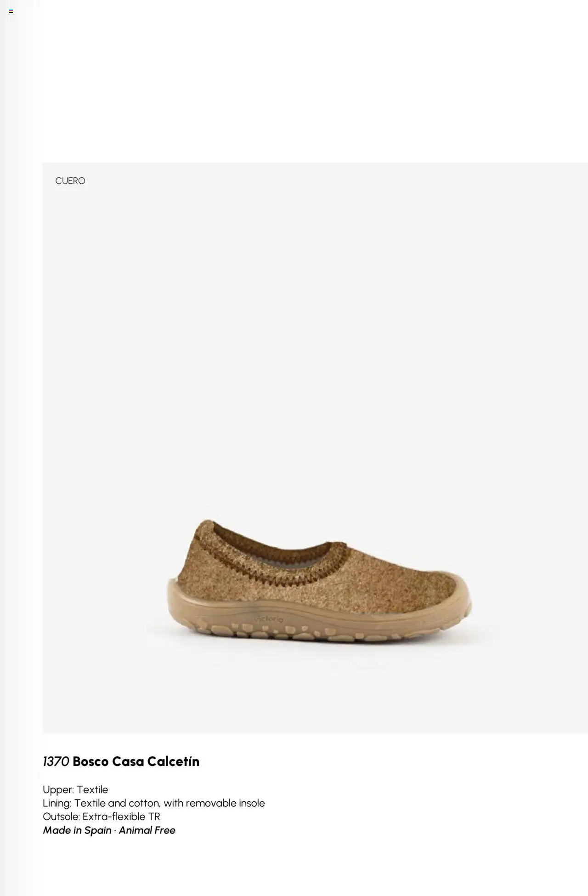Click the Made in Spain text
The image size is (588, 896).
tap(77, 830)
